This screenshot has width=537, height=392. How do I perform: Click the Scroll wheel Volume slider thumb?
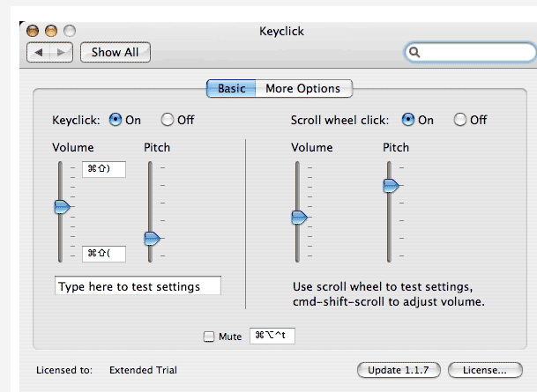(301, 217)
